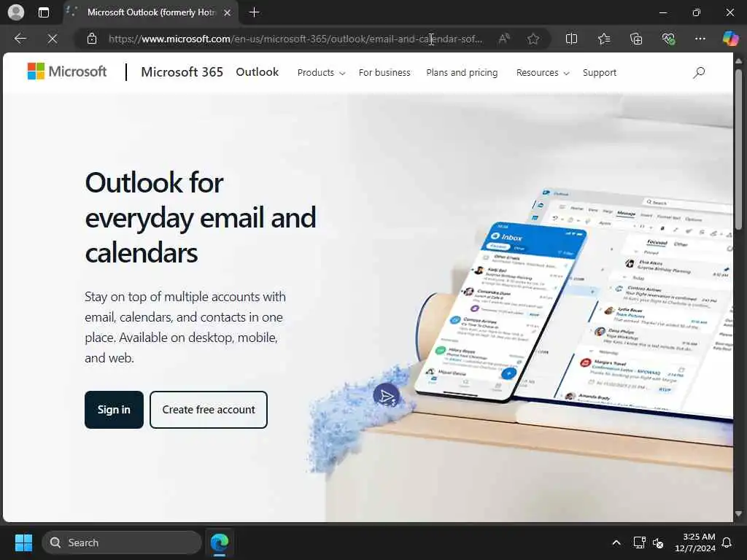Viewport: 747px width, 560px height.
Task: Open the For business menu item
Action: (384, 72)
